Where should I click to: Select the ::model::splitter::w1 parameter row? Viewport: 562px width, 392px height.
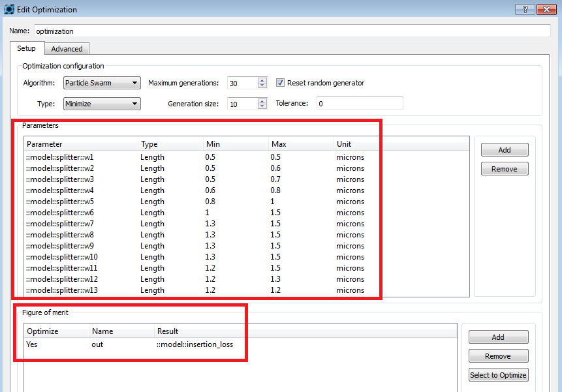(78, 157)
